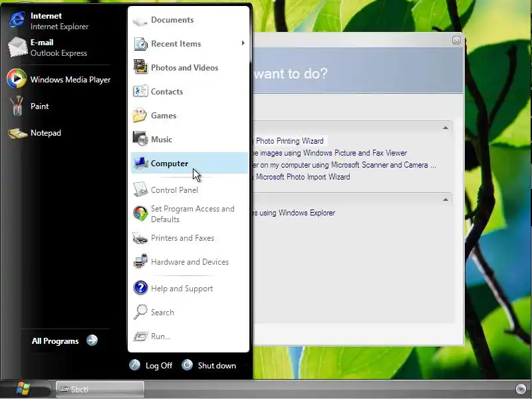Click the Internet Explorer subtitle text

pos(59,27)
